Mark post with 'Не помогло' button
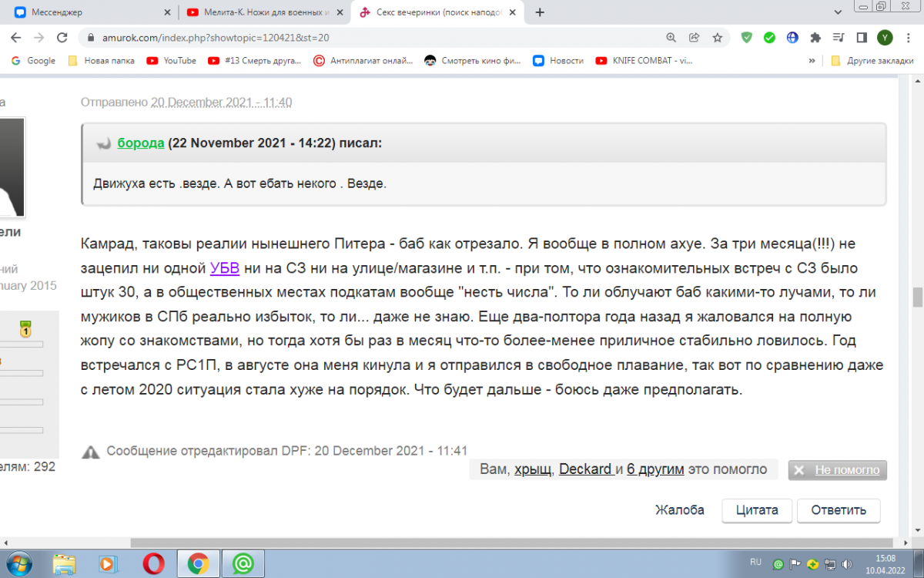924x578 pixels. coord(837,469)
